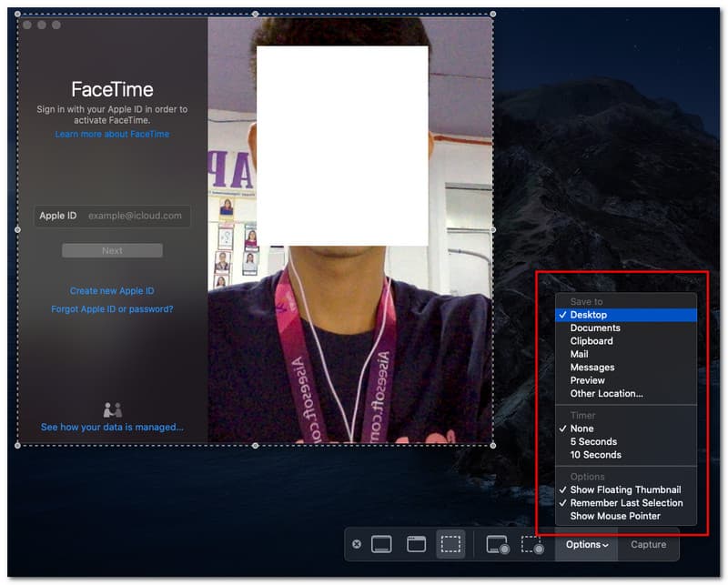Click Forgot Apple ID or password link

click(112, 309)
